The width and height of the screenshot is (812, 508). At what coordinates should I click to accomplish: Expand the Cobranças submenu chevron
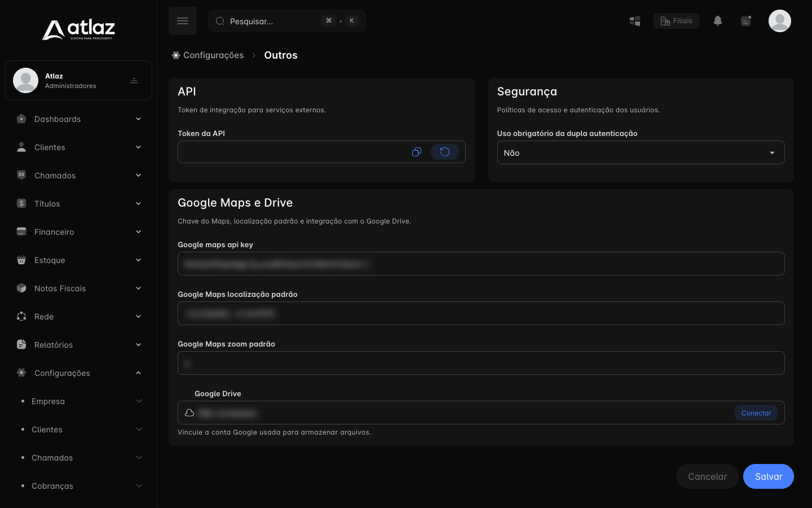pos(139,486)
